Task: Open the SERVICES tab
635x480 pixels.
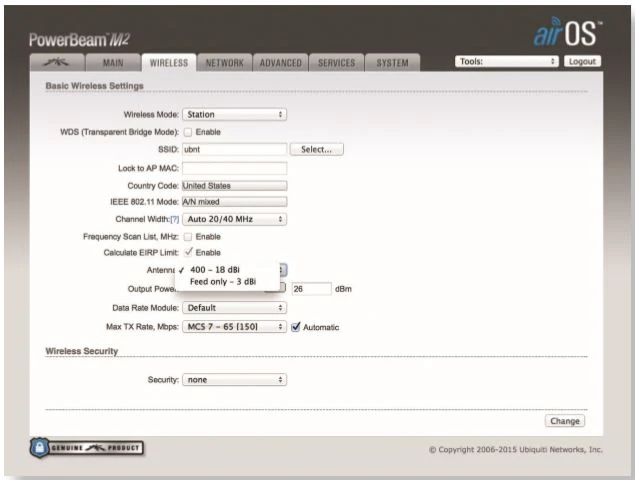Action: (x=337, y=62)
